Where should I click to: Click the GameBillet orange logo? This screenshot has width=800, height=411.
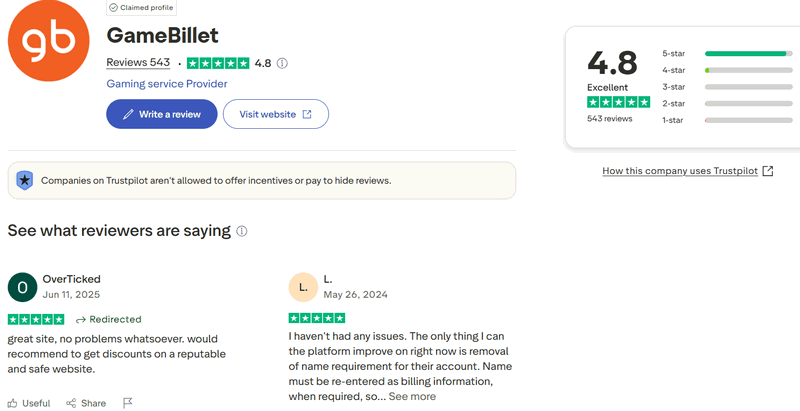(49, 47)
